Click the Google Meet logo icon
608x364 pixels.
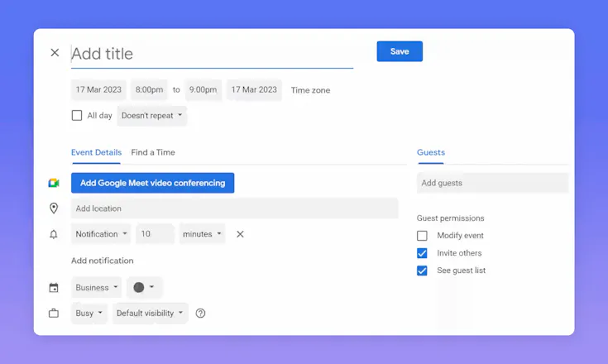[54, 183]
